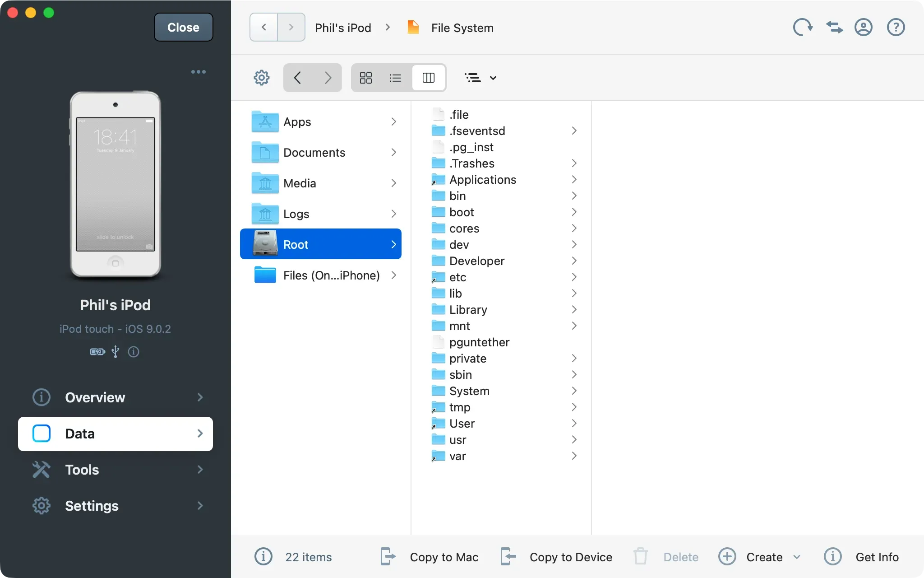Open the transfer/sync icon
This screenshot has width=924, height=578.
[x=834, y=27]
